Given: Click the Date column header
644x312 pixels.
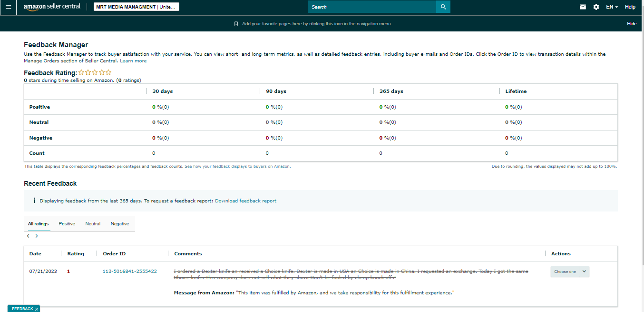Looking at the screenshot, I should [35, 254].
